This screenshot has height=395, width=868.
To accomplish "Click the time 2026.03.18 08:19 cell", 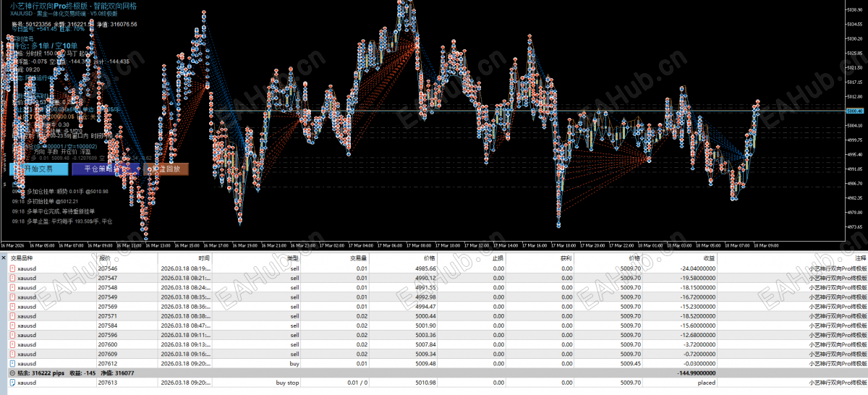I will point(185,268).
